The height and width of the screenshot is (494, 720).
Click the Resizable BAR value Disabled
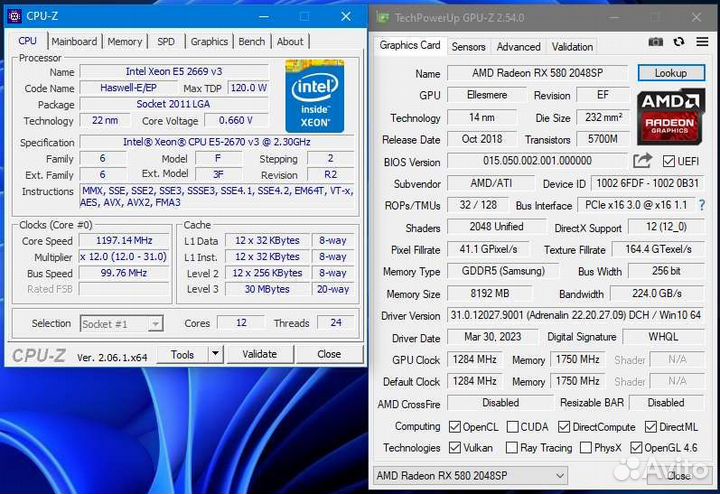666,403
